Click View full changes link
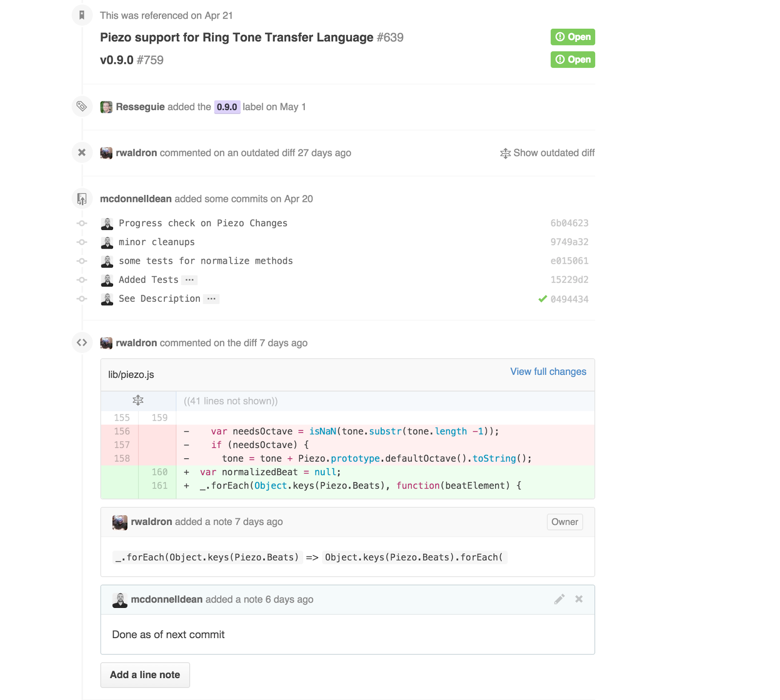Viewport: 780px width, 700px height. (x=548, y=371)
